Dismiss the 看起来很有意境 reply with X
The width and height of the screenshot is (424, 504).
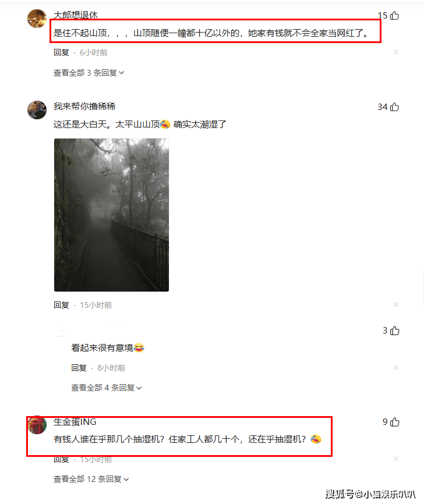(x=395, y=367)
